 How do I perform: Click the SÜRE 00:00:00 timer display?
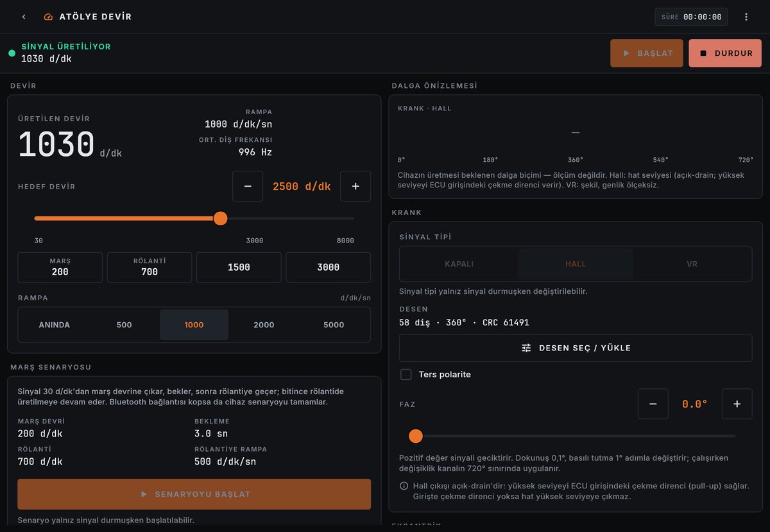coord(691,17)
